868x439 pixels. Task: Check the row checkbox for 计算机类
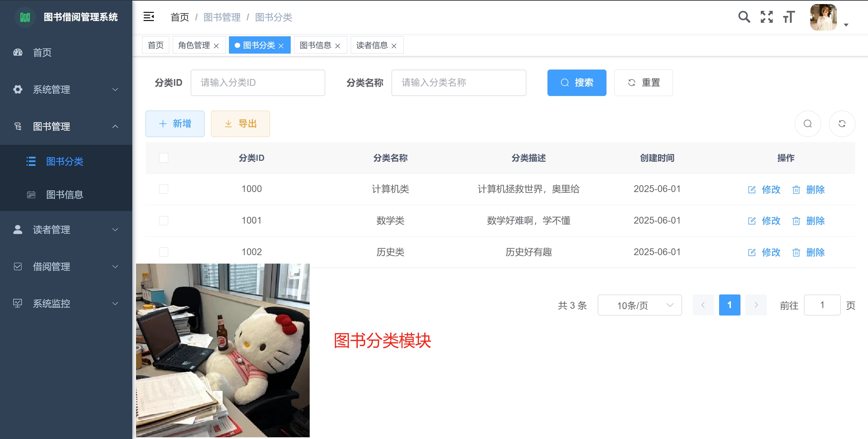(x=163, y=189)
